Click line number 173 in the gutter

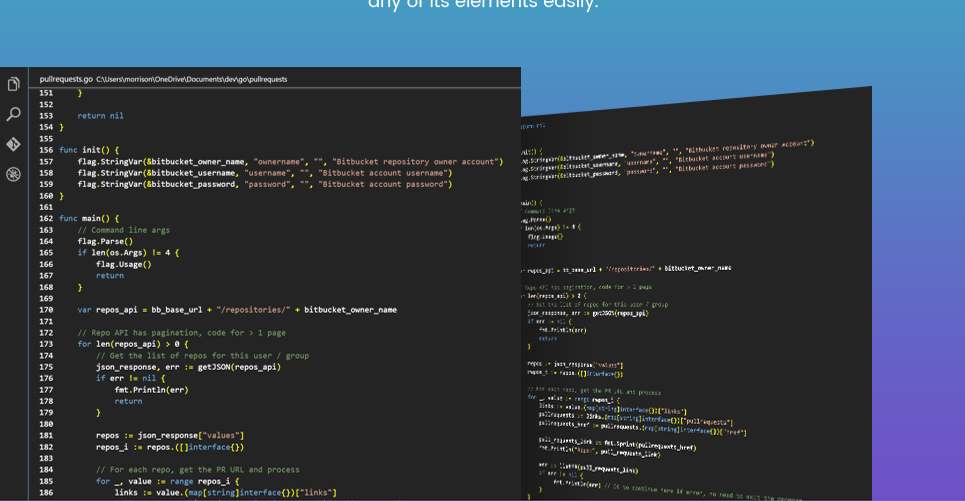46,344
